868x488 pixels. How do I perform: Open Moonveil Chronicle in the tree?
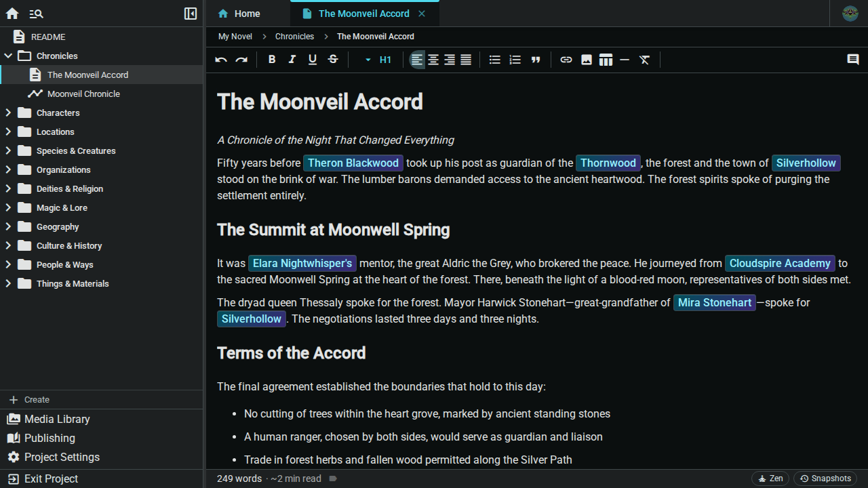102,94
